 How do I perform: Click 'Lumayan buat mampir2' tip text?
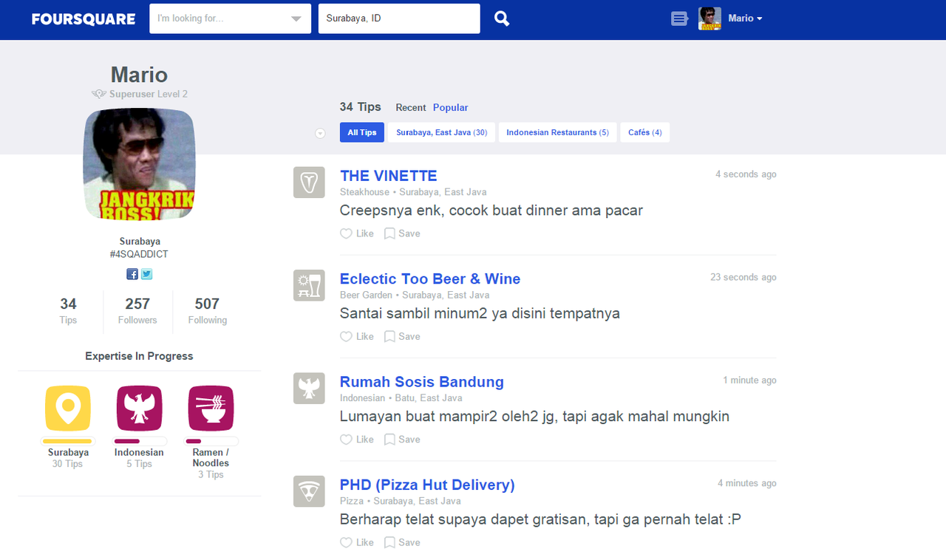[x=534, y=416]
